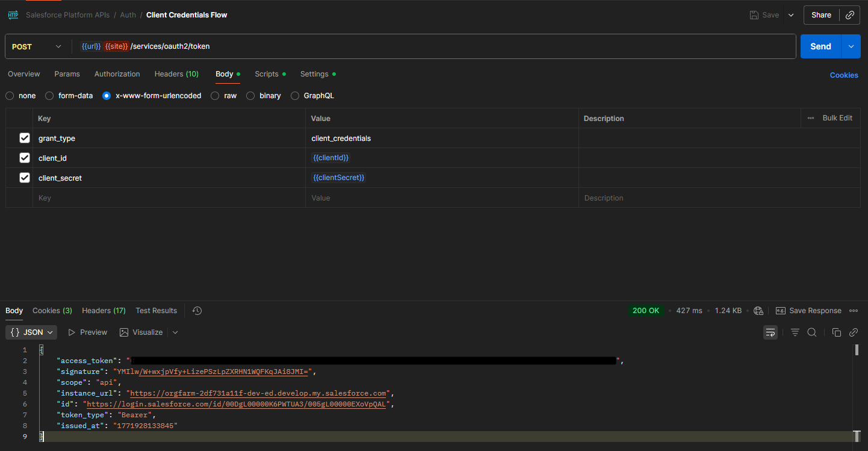Open the Headers (10) request tab
This screenshot has width=868, height=451.
tap(176, 74)
